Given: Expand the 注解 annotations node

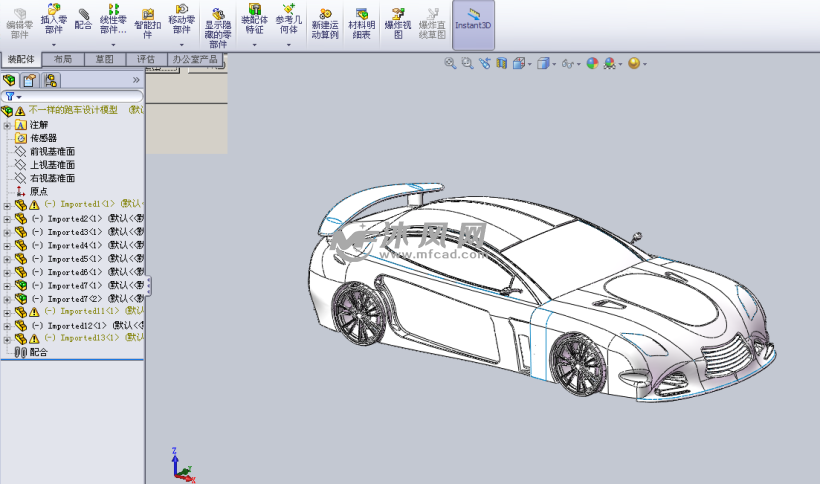Looking at the screenshot, I should [7, 125].
